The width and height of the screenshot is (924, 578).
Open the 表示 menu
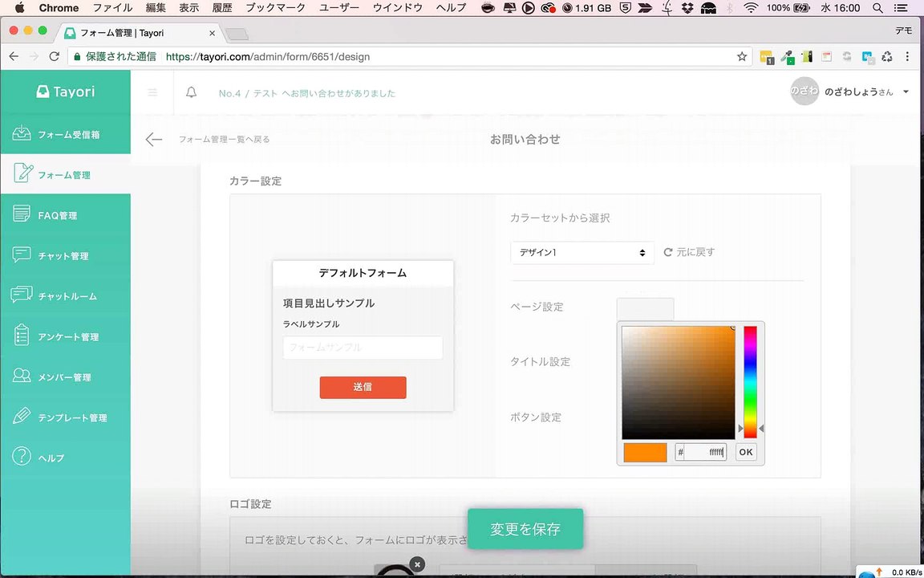pyautogui.click(x=189, y=8)
